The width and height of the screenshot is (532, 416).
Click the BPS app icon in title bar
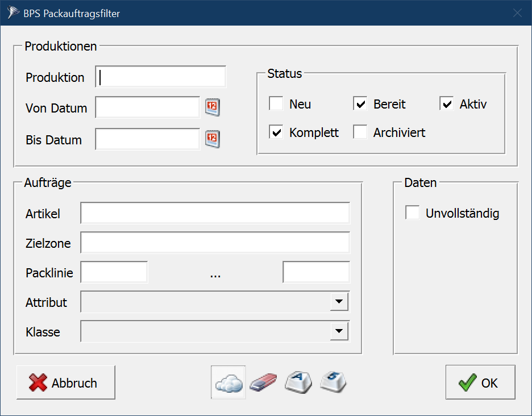click(x=13, y=13)
